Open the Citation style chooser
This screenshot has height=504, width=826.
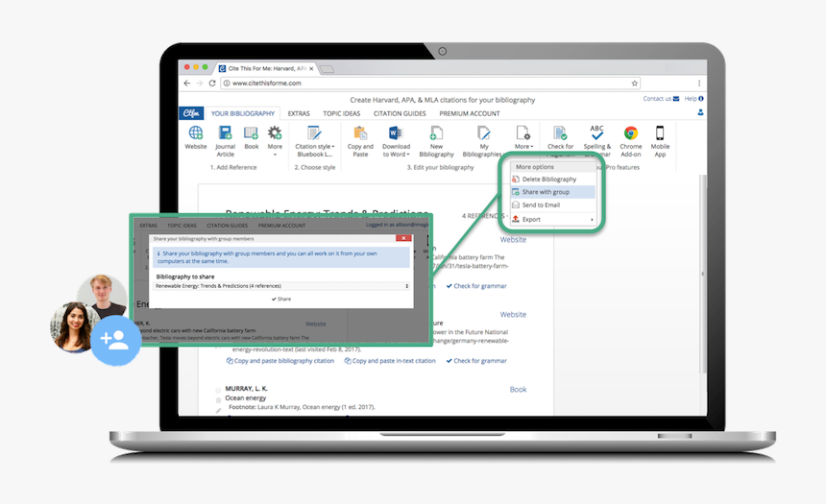(314, 141)
